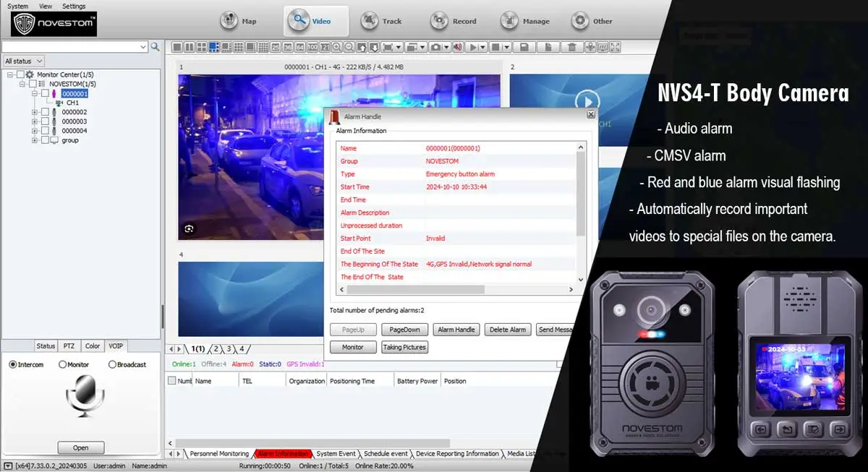Screen dimensions: 868x472
Task: Click the expand-to-fullscreen arrows toolbar icon
Action: (615, 47)
